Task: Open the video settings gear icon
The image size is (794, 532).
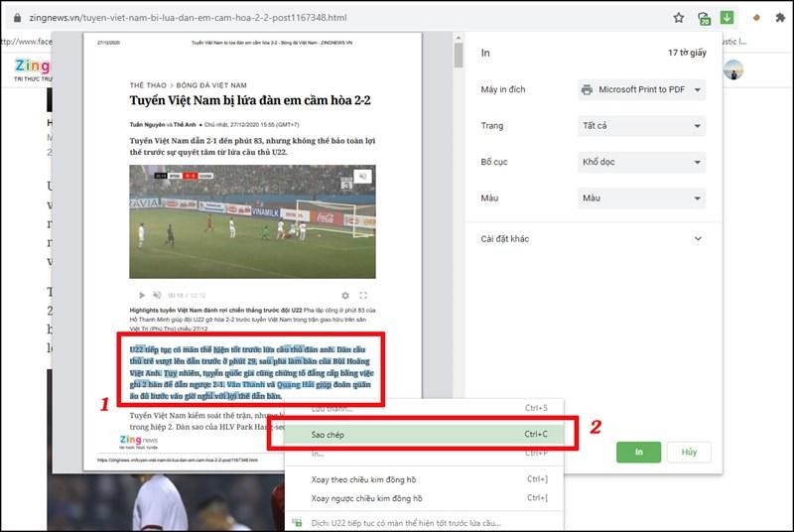Action: (345, 295)
